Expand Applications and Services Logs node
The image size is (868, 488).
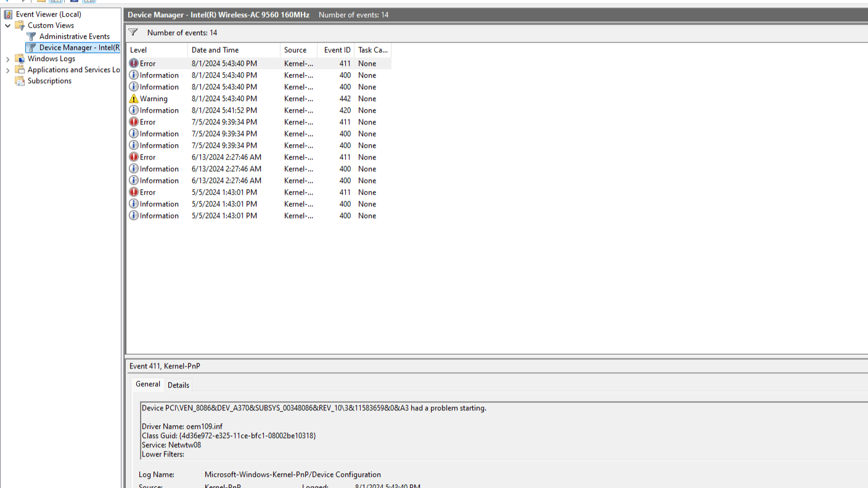(x=7, y=70)
